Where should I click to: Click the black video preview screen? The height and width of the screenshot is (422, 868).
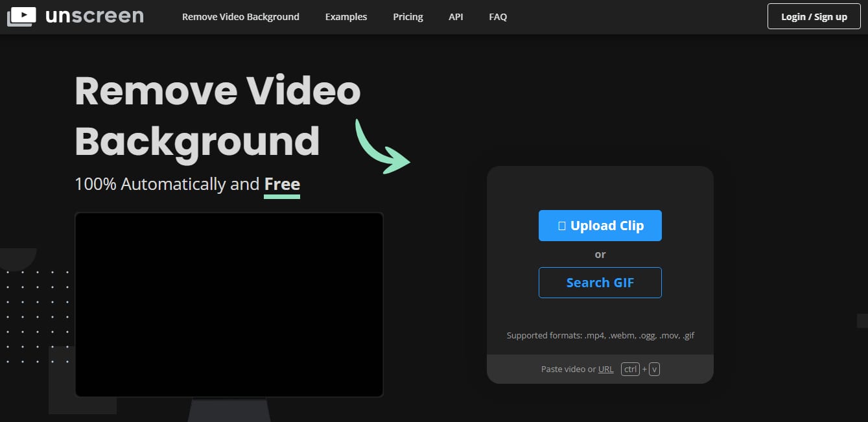coord(229,304)
